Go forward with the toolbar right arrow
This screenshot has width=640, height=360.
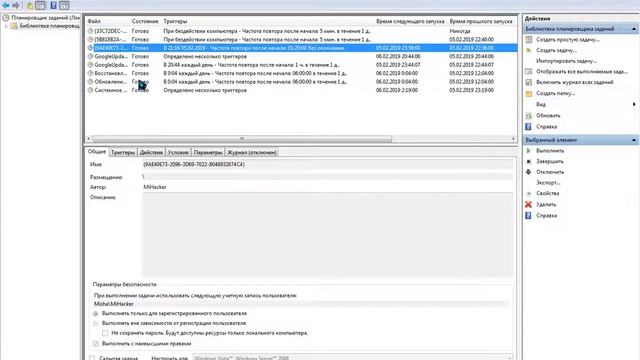[x=16, y=5]
